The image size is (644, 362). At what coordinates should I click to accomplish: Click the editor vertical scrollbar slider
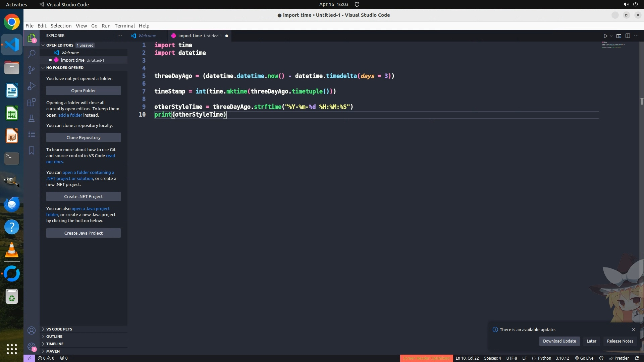641,101
